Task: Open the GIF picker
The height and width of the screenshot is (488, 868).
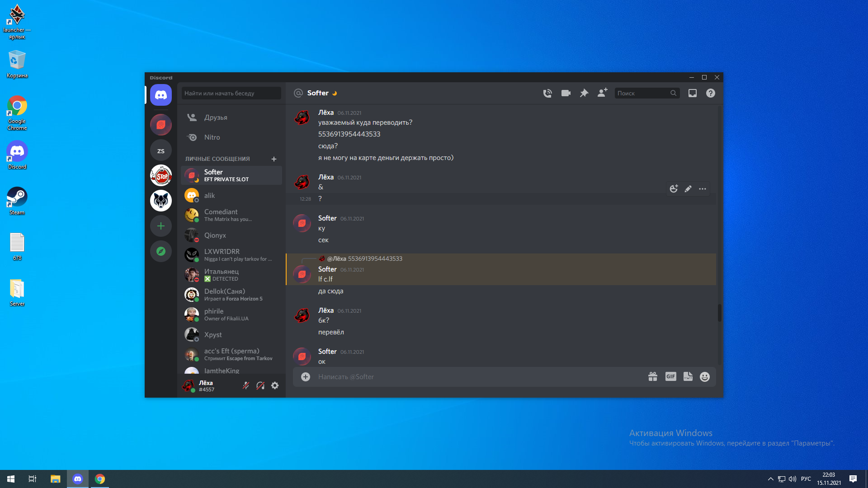Action: (x=670, y=376)
